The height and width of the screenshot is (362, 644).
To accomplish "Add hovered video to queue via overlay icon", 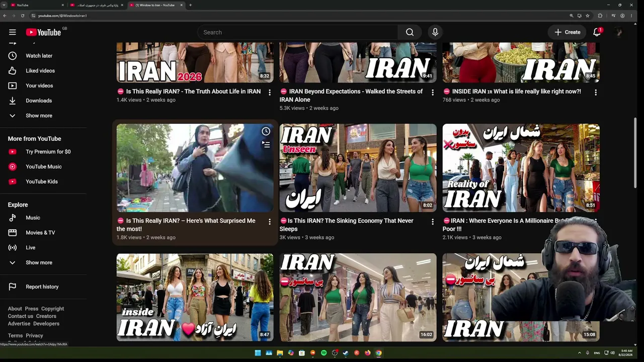I will pyautogui.click(x=266, y=145).
